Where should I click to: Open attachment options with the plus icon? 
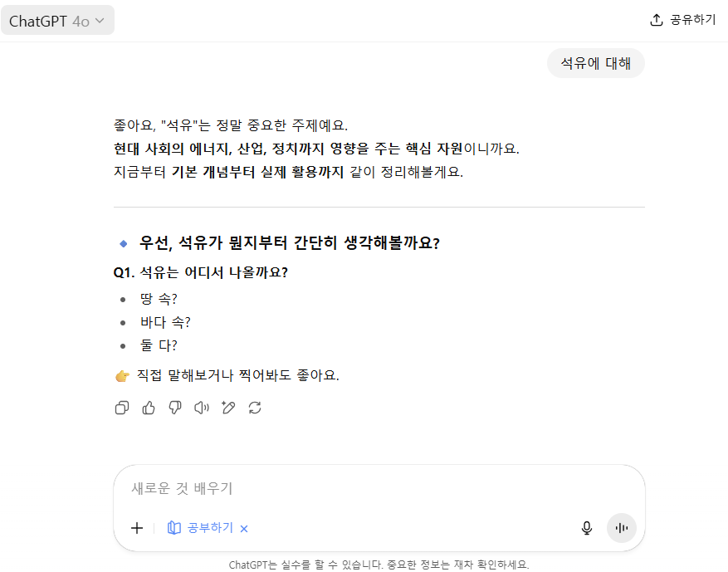136,527
